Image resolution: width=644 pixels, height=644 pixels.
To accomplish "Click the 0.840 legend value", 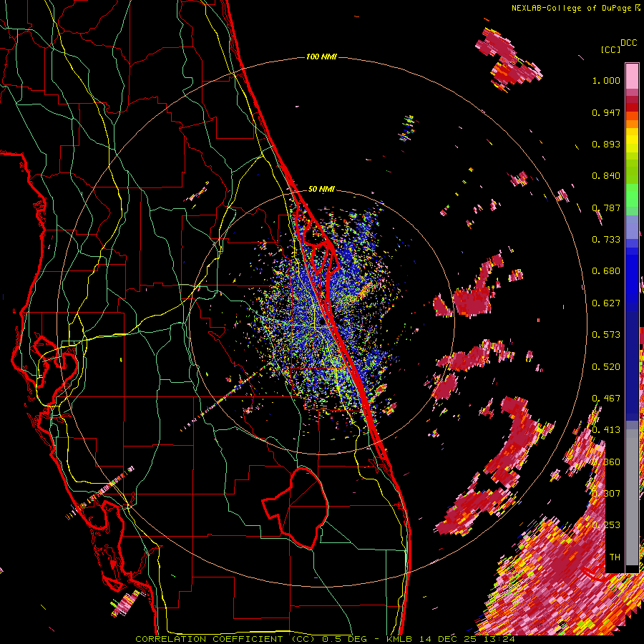I will [x=606, y=176].
